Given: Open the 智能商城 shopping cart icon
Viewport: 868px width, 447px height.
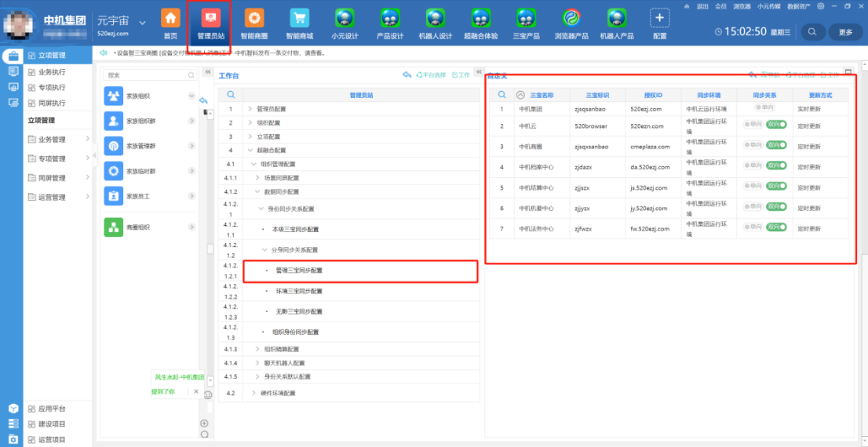Looking at the screenshot, I should tap(300, 18).
